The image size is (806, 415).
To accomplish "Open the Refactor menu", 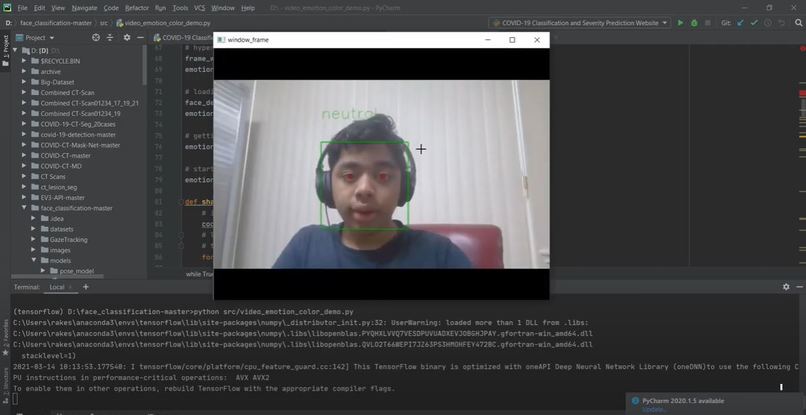I will [137, 8].
